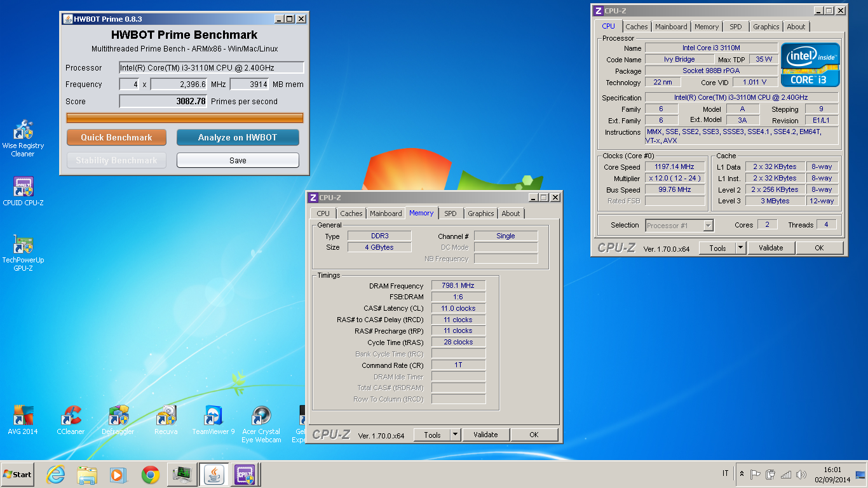Click Show Desktop icon near clock

click(860, 474)
